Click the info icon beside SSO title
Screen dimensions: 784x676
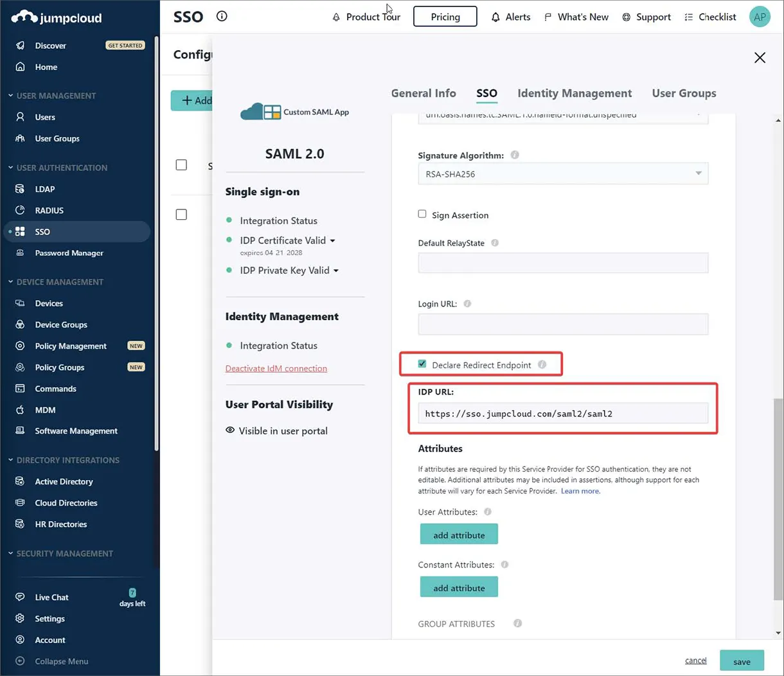222,16
